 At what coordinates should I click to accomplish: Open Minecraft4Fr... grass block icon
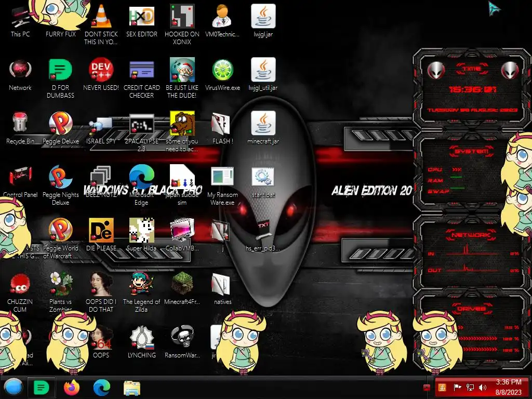click(x=182, y=284)
